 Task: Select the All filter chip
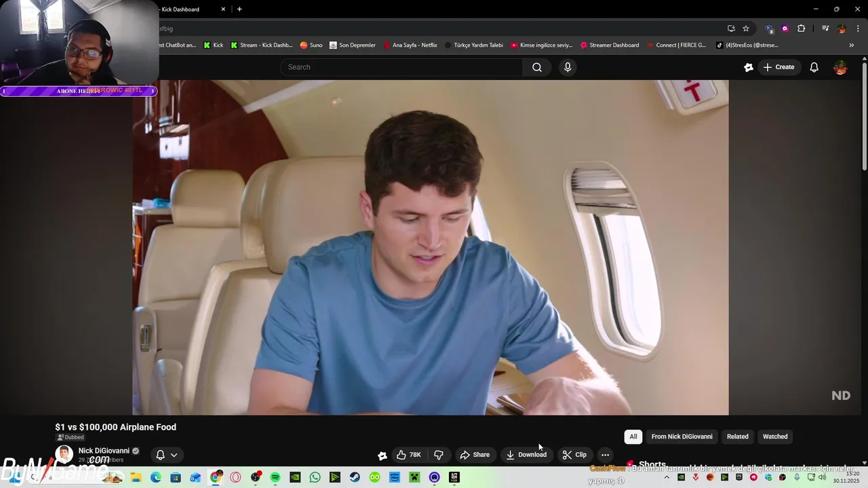tap(633, 436)
